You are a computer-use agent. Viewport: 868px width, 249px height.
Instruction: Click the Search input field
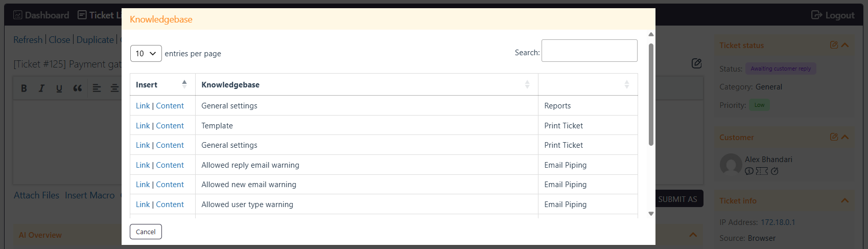[x=590, y=51]
